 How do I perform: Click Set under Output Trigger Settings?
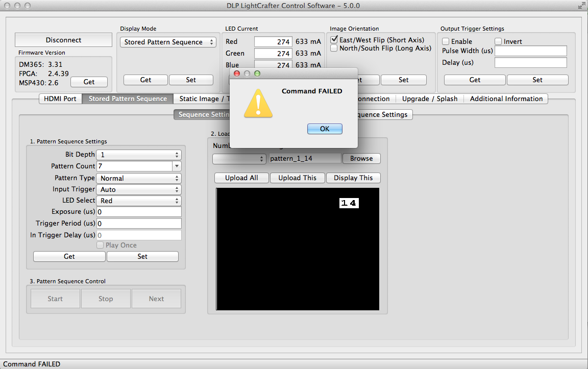537,80
